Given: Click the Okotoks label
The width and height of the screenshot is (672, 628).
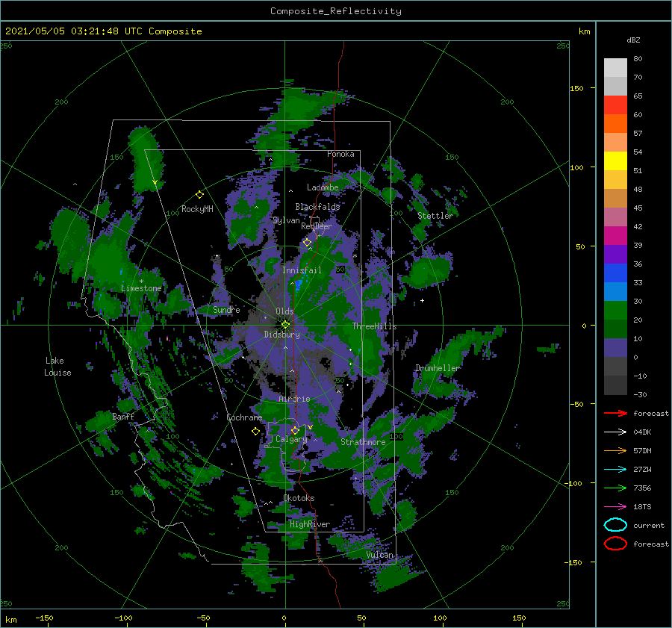Looking at the screenshot, I should [299, 498].
